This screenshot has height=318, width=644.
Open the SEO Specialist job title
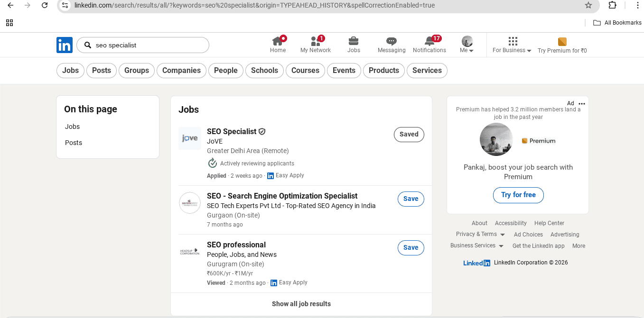tap(232, 131)
